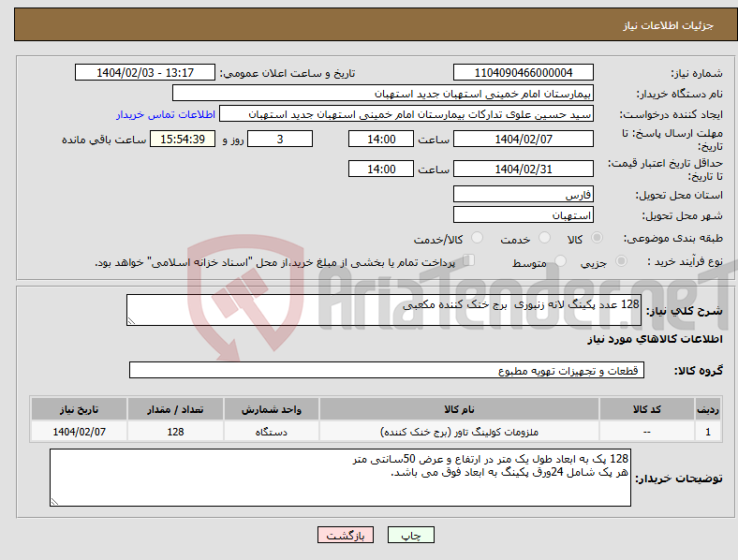Viewport: 738px width, 560px height.
Task: Click the ردیف column header
Action: 708,409
